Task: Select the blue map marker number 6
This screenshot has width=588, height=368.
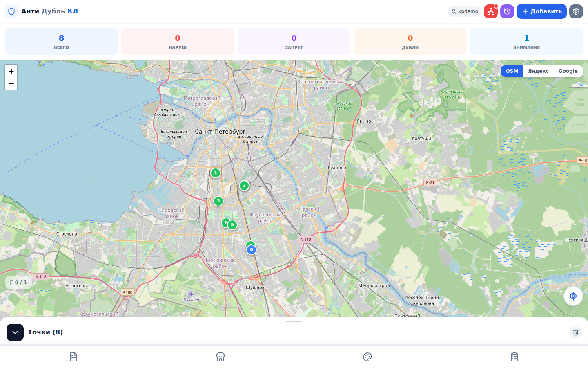Action: tap(252, 250)
